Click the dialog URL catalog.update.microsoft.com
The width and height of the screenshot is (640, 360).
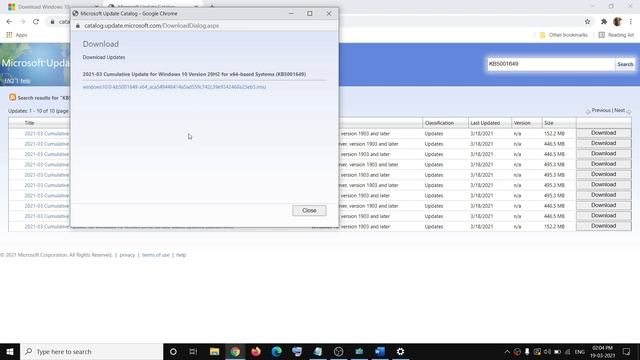[x=151, y=26]
